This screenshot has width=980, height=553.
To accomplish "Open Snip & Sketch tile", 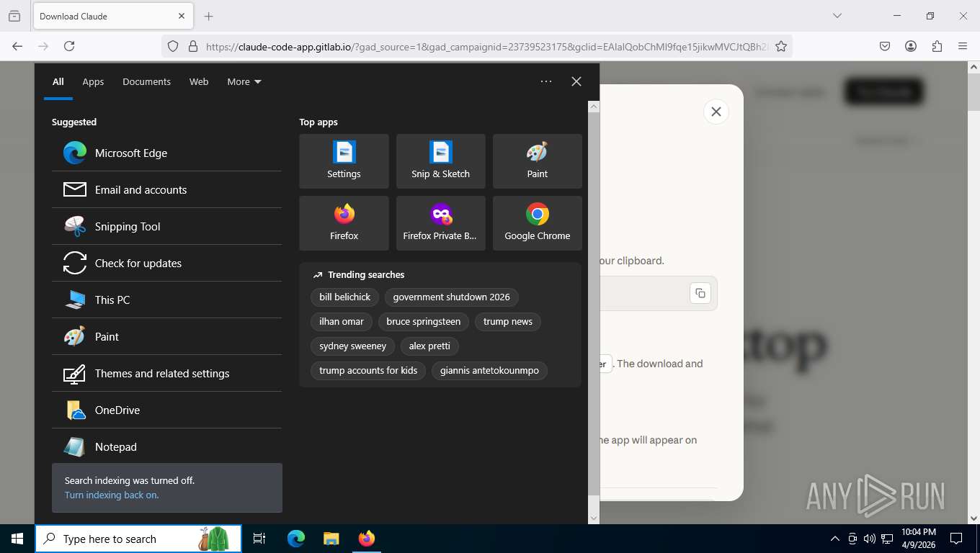I will coord(440,161).
